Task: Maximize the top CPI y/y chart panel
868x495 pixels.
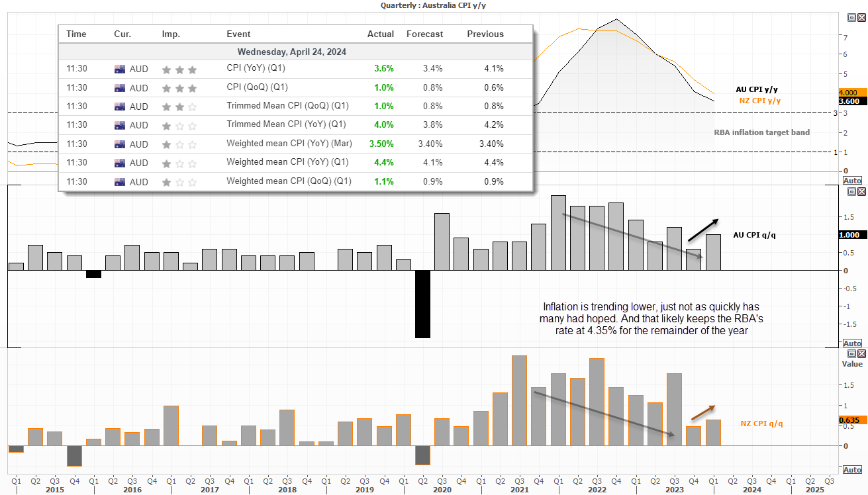Action: pos(852,17)
